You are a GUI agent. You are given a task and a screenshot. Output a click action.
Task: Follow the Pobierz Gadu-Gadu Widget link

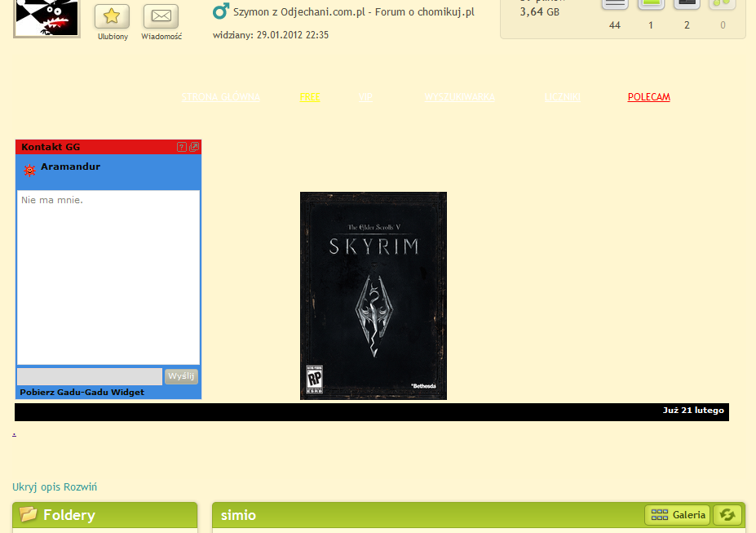82,392
